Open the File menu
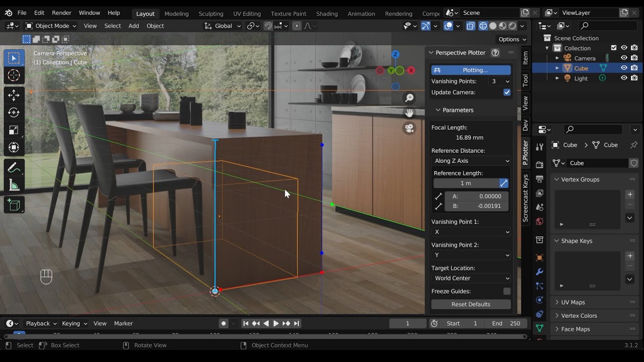 tap(22, 13)
